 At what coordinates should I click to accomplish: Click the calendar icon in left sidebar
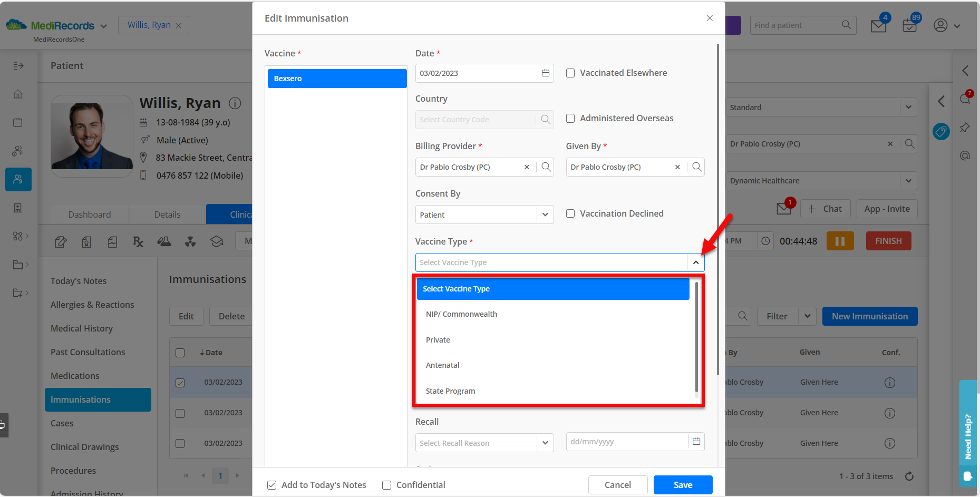pyautogui.click(x=18, y=122)
